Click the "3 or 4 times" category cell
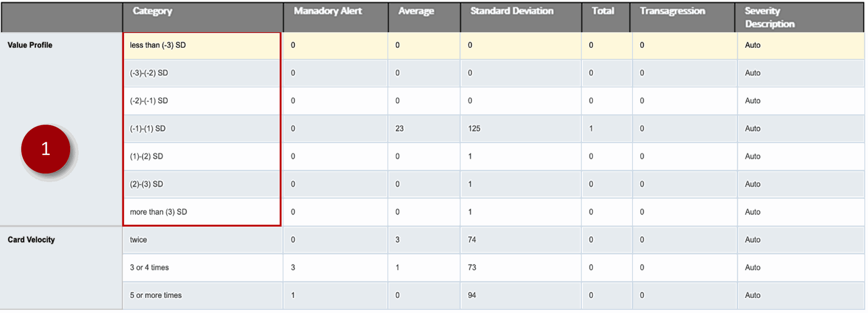Screen dimensions: 868x313 pos(149,268)
